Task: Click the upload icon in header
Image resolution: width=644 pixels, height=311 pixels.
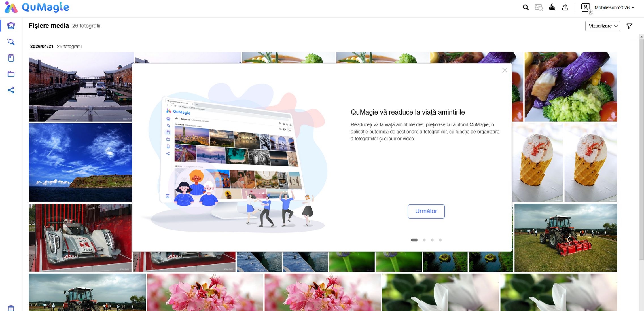Action: click(565, 7)
